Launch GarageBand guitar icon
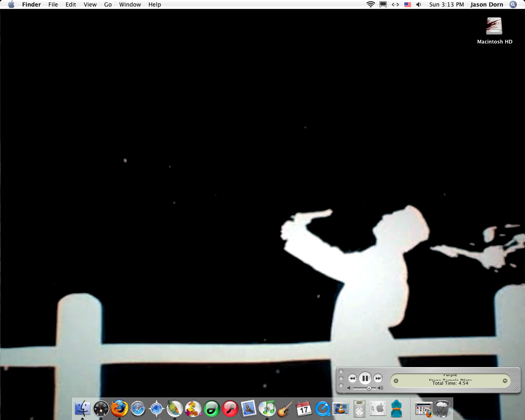 pos(285,409)
